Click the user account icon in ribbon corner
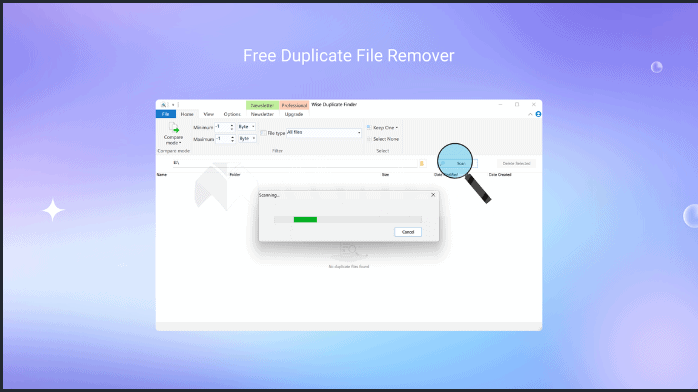Viewport: 698px width, 392px height. pyautogui.click(x=538, y=114)
